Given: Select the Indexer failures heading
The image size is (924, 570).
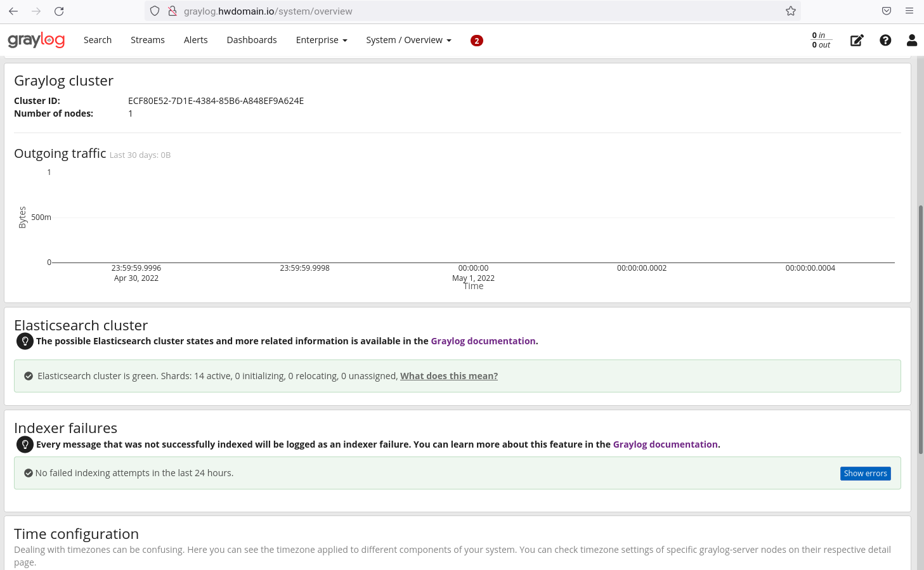Looking at the screenshot, I should tap(65, 428).
